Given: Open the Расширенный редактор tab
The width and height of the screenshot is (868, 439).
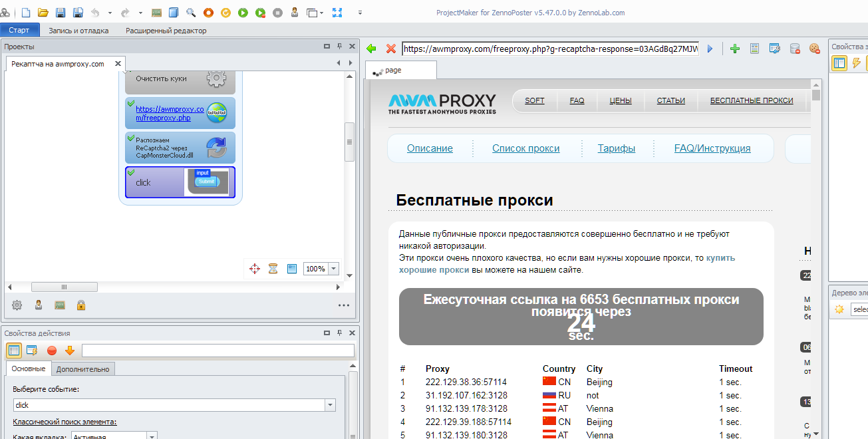Looking at the screenshot, I should (x=166, y=31).
